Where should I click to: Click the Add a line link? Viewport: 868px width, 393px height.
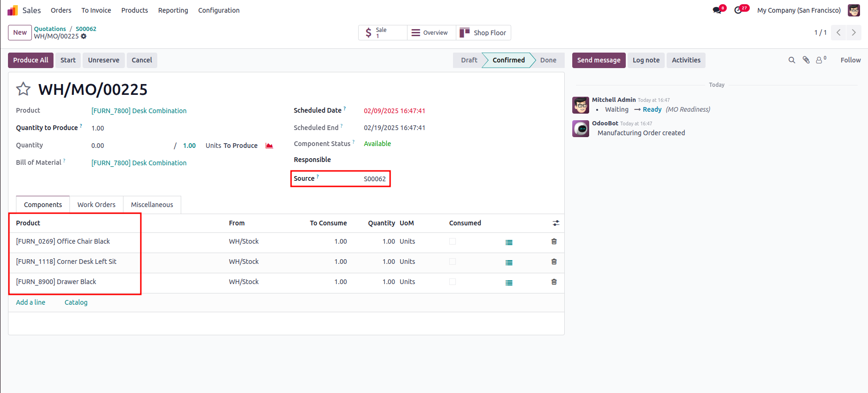tap(31, 302)
